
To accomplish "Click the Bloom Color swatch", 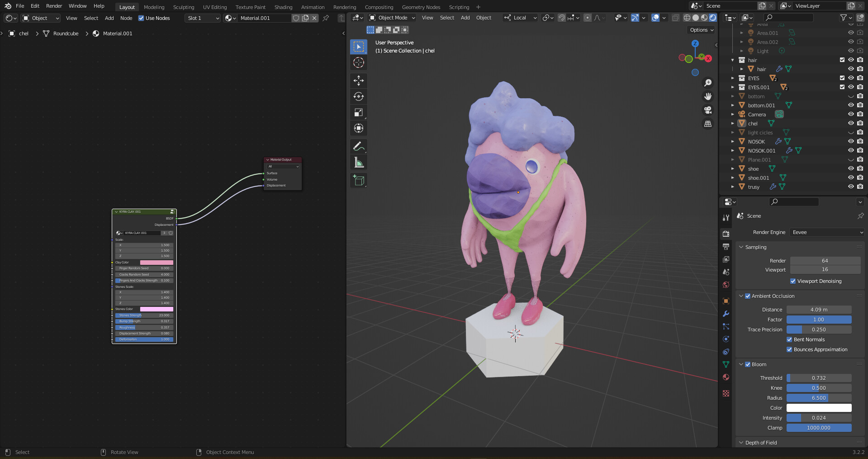I will [x=819, y=408].
